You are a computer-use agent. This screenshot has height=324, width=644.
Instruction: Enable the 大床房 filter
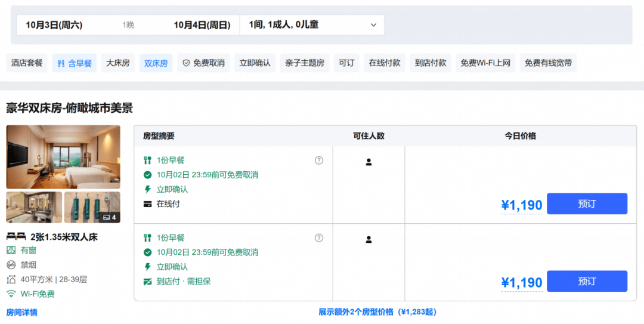[x=118, y=63]
